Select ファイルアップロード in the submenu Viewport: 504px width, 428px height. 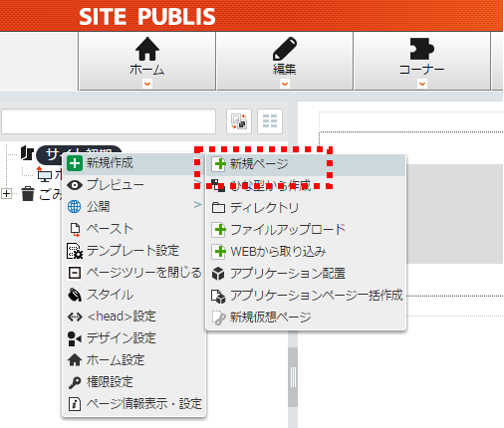306,230
